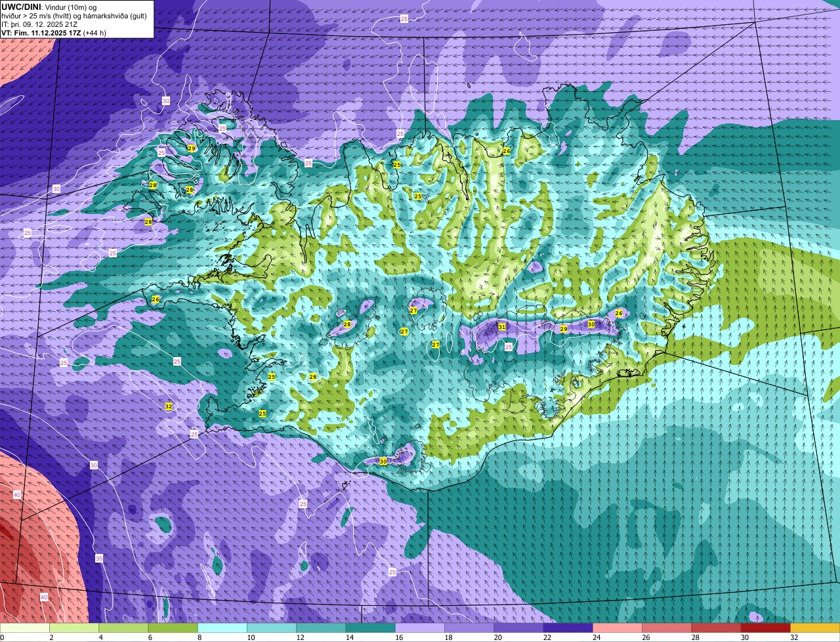Click legend scale label "14"
Viewport: 840px width, 642px height.
[350, 637]
